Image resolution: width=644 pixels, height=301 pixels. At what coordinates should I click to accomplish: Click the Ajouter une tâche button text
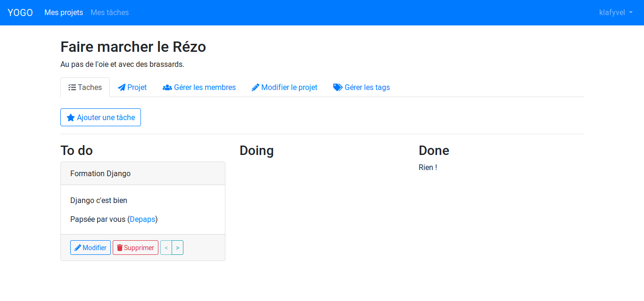[x=106, y=118]
